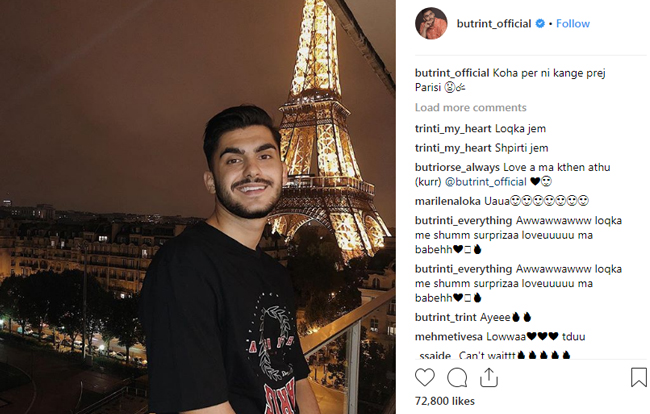Image resolution: width=650 pixels, height=414 pixels.
Task: Open the butrint_official username in the caption
Action: pyautogui.click(x=452, y=73)
